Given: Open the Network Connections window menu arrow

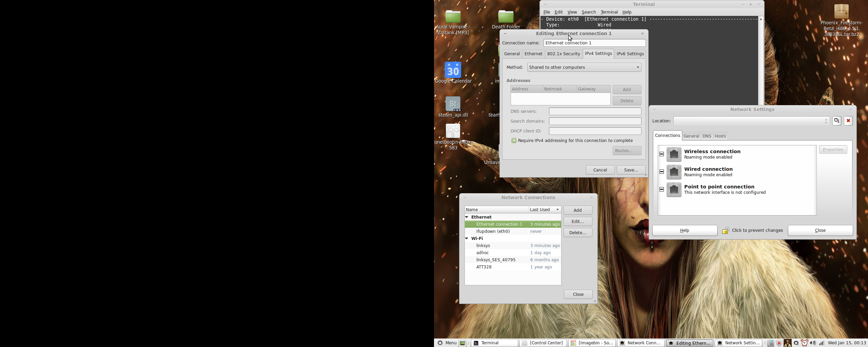Looking at the screenshot, I should (465, 198).
